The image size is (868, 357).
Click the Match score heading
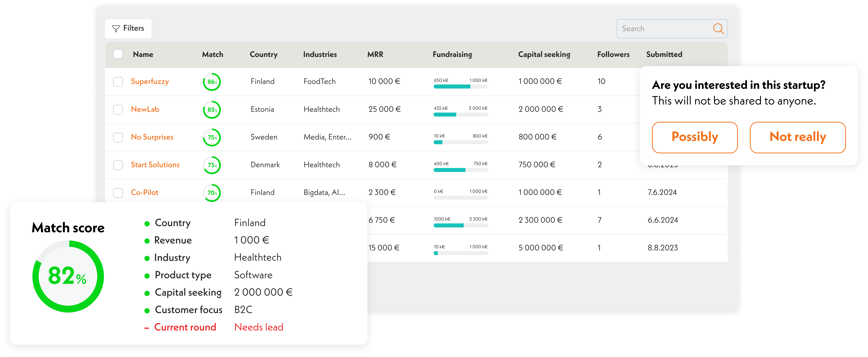pyautogui.click(x=68, y=228)
